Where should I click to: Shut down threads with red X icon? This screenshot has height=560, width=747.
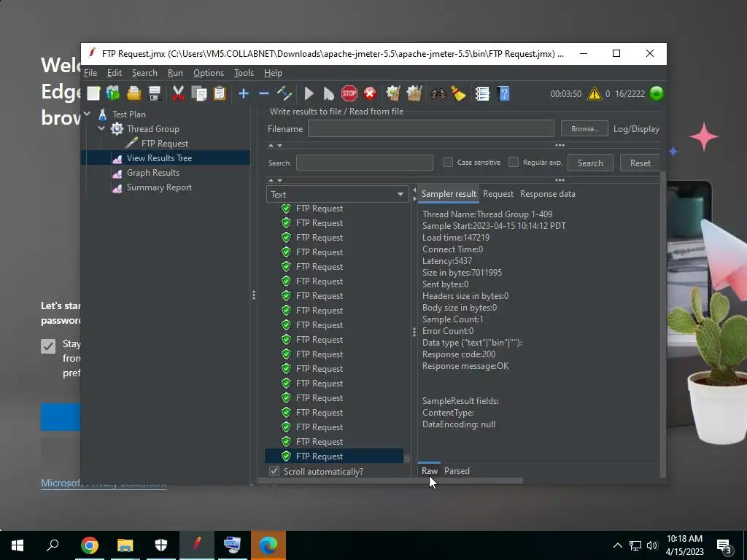tap(370, 93)
